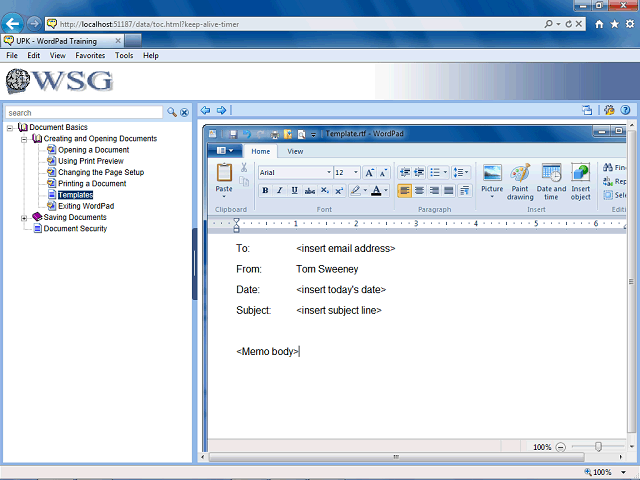Click Decrease indent icon
The width and height of the screenshot is (640, 480).
(404, 173)
